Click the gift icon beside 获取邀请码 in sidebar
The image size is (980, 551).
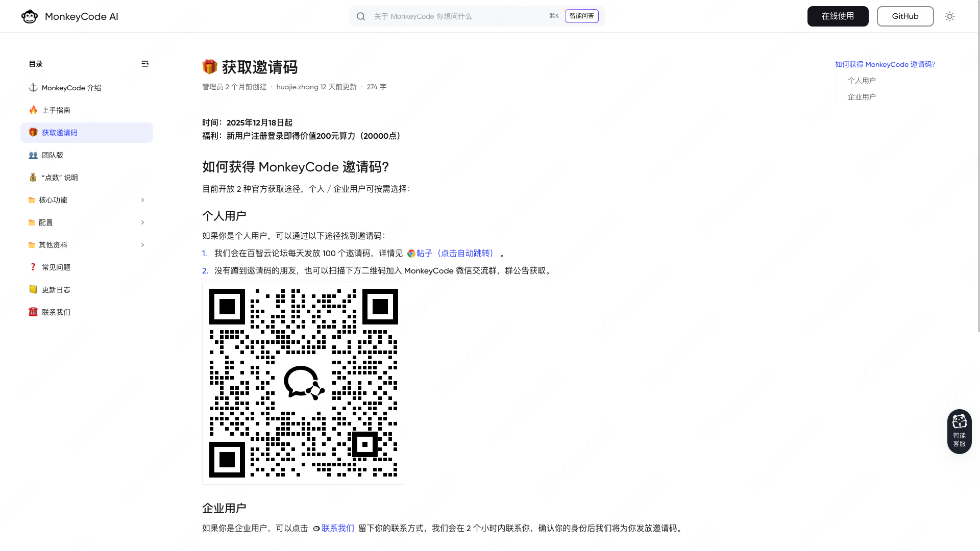(x=33, y=132)
